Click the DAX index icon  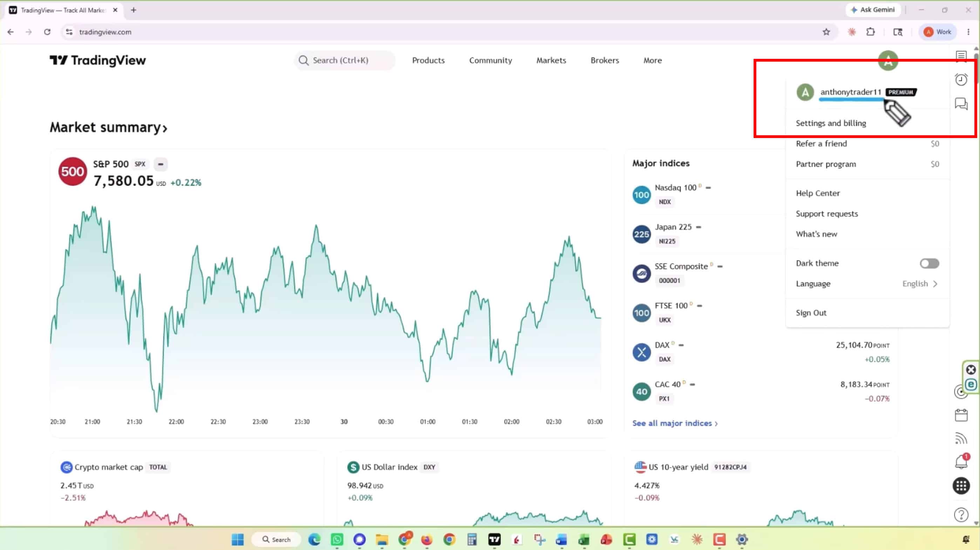pyautogui.click(x=641, y=352)
